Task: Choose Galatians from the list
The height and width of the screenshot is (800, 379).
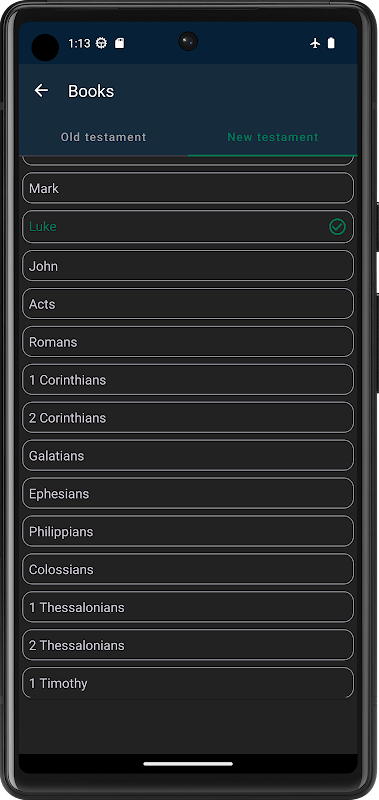Action: coord(188,456)
